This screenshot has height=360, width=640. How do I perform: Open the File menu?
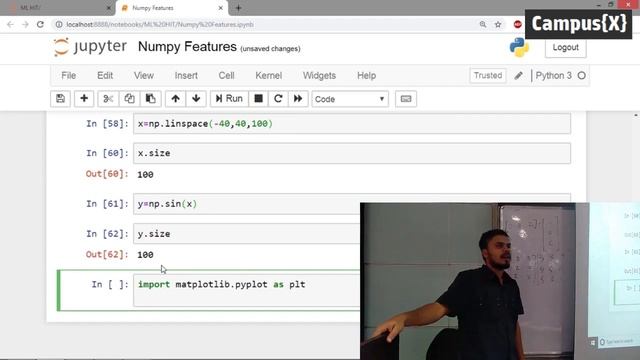(x=69, y=76)
